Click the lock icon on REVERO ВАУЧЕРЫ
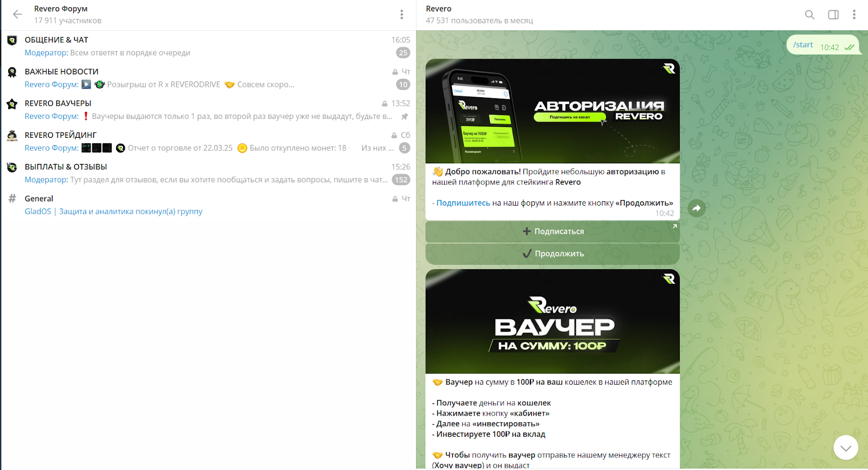Viewport: 868px width, 470px height. [x=385, y=104]
